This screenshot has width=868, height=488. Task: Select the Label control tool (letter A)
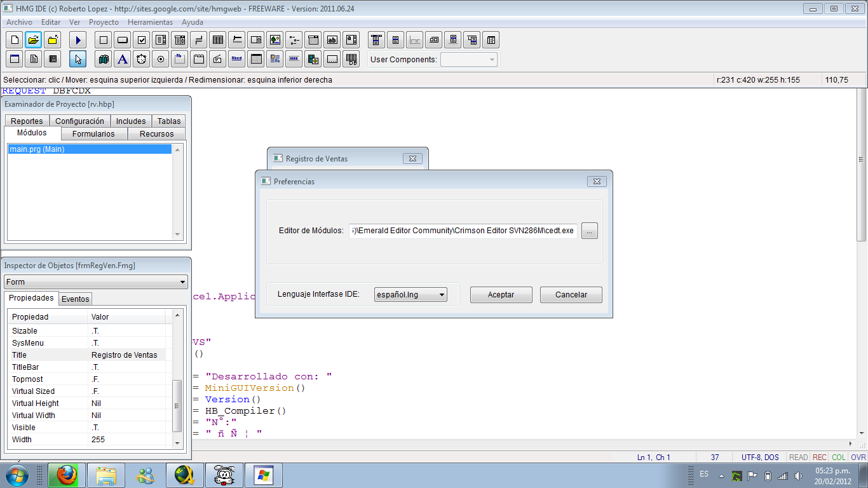pos(123,59)
